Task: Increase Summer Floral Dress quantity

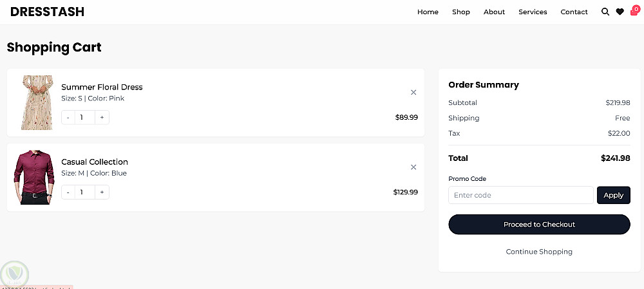Action: point(102,117)
